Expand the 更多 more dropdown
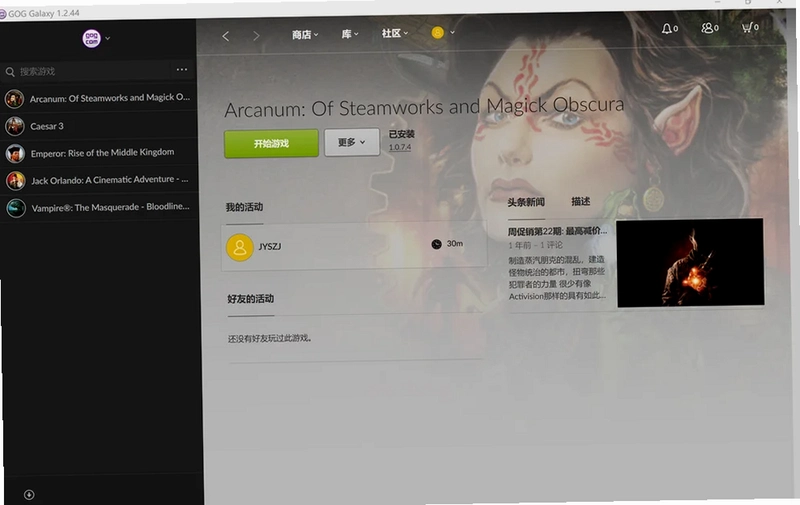The width and height of the screenshot is (800, 505). pos(352,142)
